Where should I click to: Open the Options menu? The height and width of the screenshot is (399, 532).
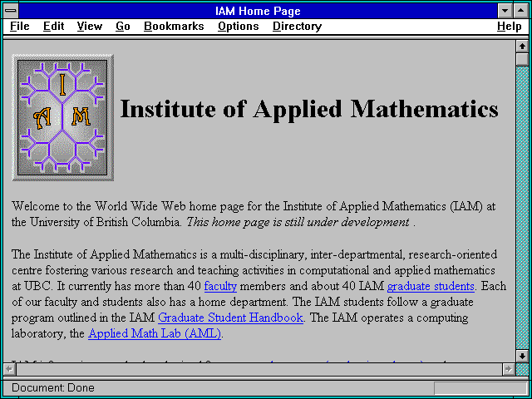[x=239, y=27]
